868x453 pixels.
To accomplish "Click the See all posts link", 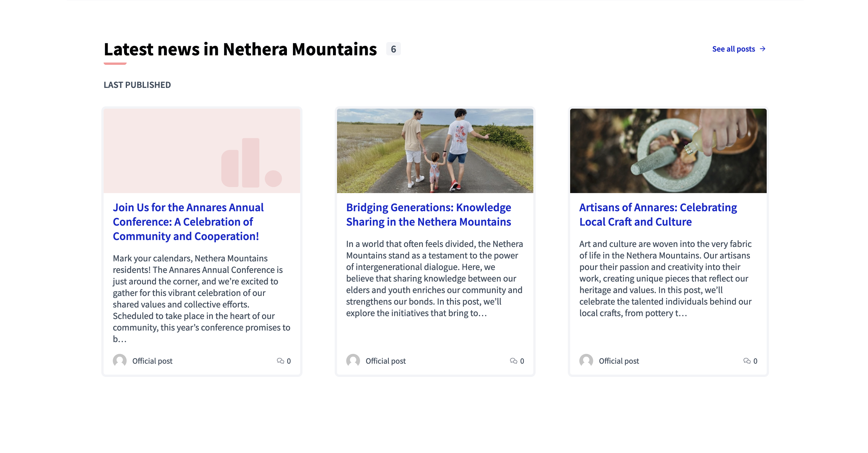I will (734, 49).
